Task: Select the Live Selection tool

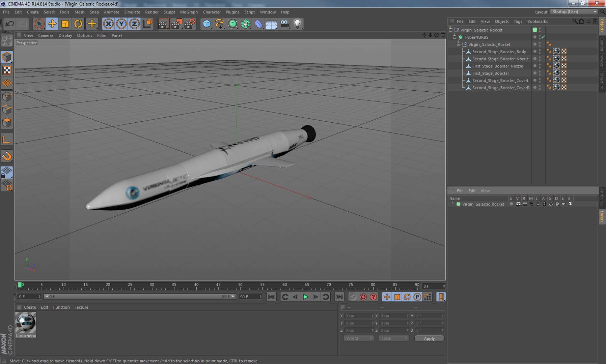Action: [39, 24]
